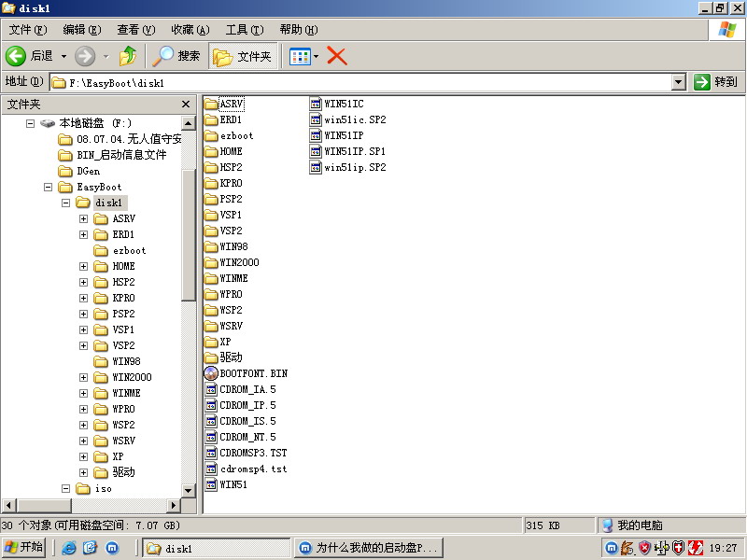Collapse the EasyBoot tree node
The height and width of the screenshot is (560, 747).
[48, 188]
